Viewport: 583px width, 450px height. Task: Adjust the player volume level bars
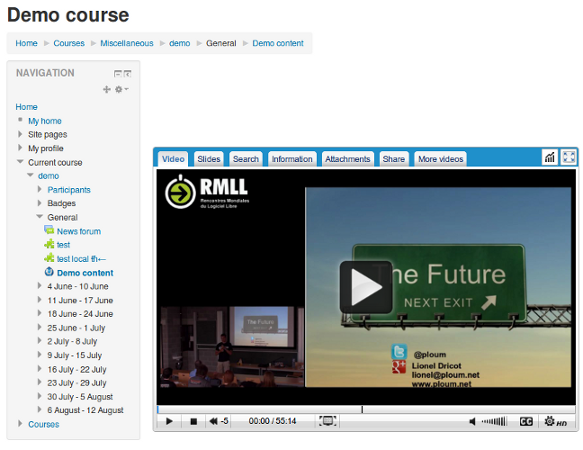494,421
